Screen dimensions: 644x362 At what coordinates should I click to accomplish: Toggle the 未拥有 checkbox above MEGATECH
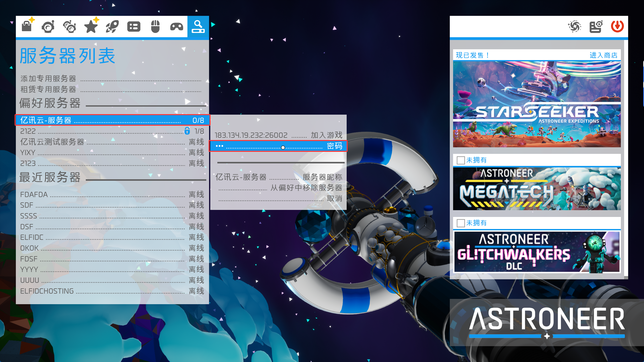(461, 160)
